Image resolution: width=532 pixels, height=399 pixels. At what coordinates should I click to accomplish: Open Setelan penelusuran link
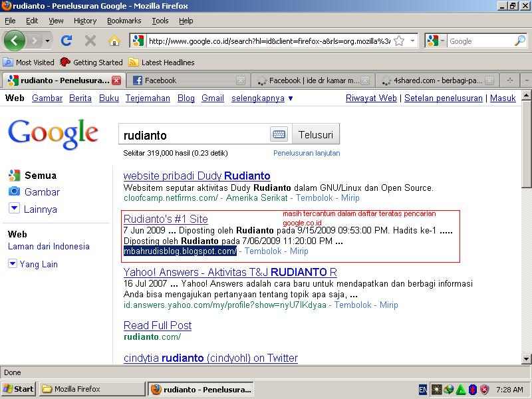(x=444, y=98)
